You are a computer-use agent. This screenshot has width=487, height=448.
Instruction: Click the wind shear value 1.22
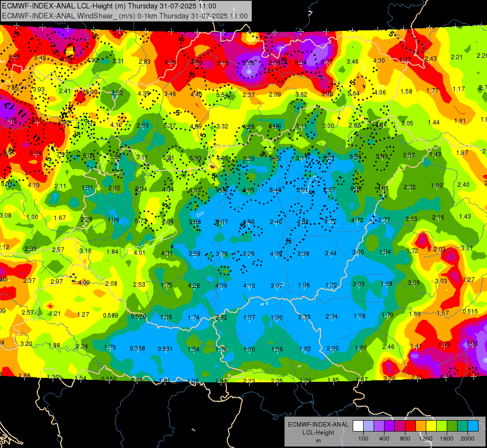click(331, 285)
